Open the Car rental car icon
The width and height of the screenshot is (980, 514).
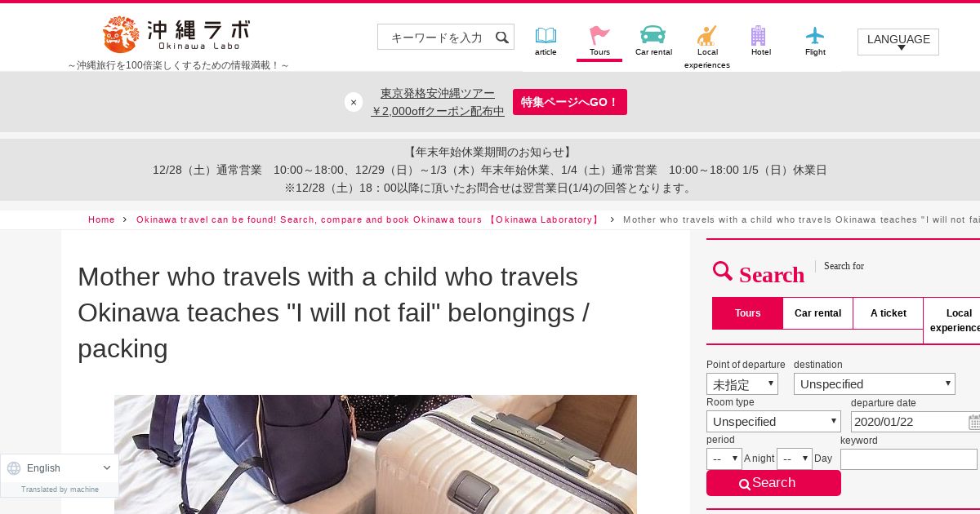(x=653, y=34)
